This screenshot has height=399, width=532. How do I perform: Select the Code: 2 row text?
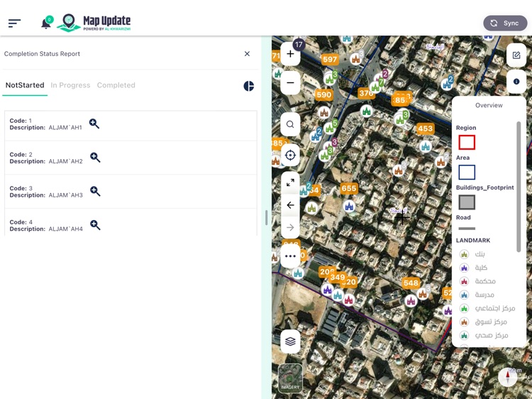point(21,155)
